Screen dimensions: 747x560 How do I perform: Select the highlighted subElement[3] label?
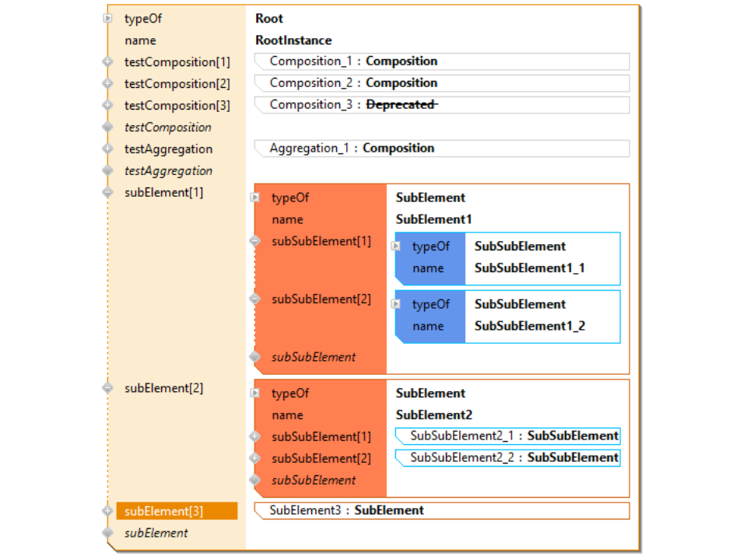click(177, 511)
